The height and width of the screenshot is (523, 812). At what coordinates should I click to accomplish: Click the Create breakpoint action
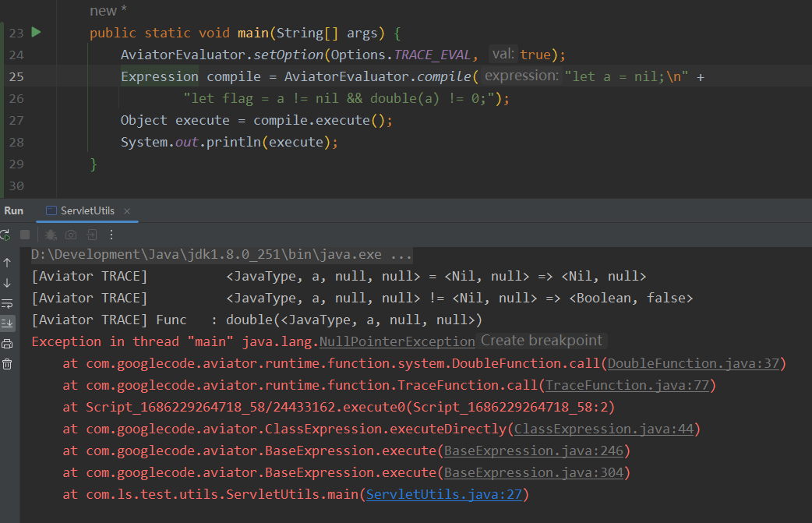coord(541,341)
